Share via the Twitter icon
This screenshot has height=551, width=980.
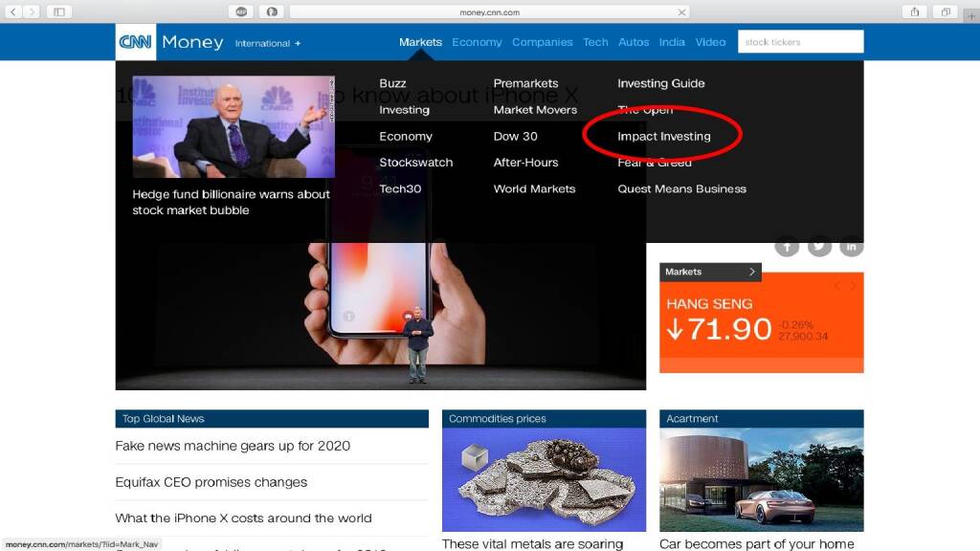coord(819,247)
